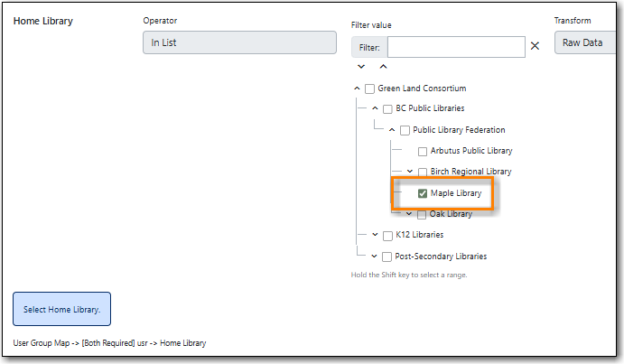Collapse the Public Library Federation branch
The image size is (624, 364).
pyautogui.click(x=392, y=130)
